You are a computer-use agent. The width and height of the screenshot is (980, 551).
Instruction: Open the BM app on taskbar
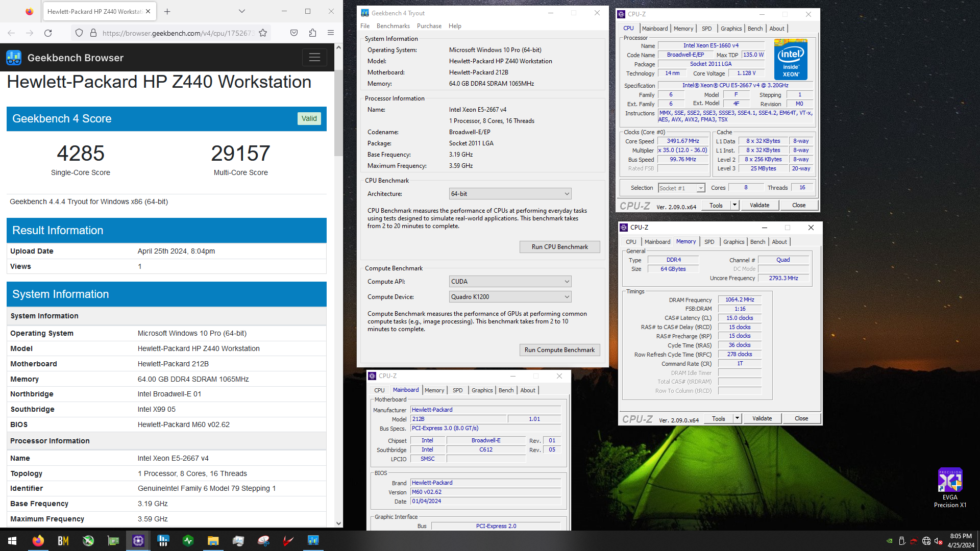63,541
